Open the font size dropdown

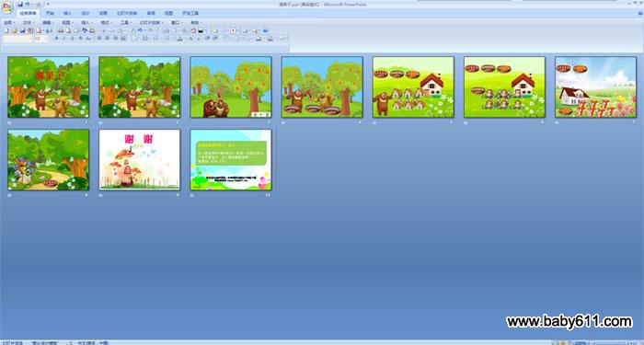pos(41,39)
